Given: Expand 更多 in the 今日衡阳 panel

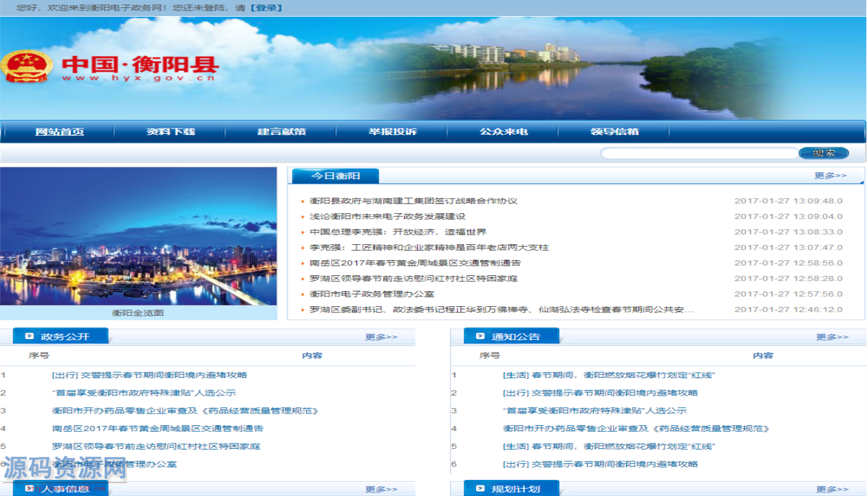Looking at the screenshot, I should pos(830,175).
